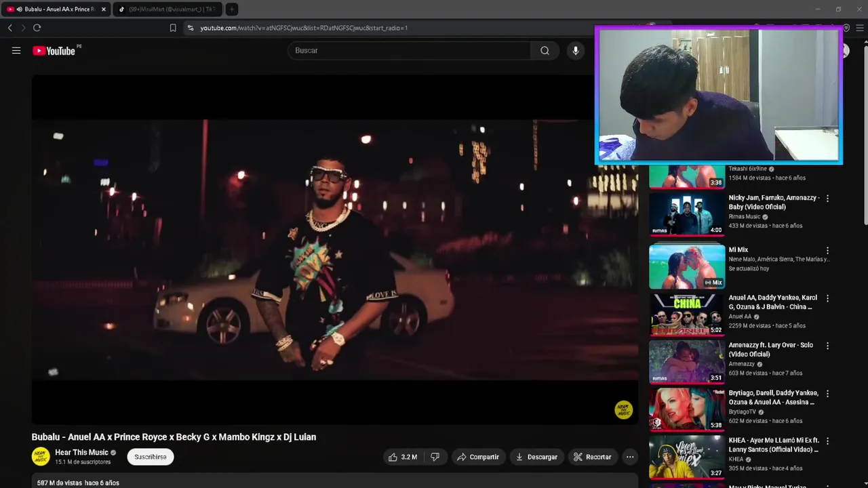Open the Nicky Jam Baby video thumbnail

pos(687,214)
